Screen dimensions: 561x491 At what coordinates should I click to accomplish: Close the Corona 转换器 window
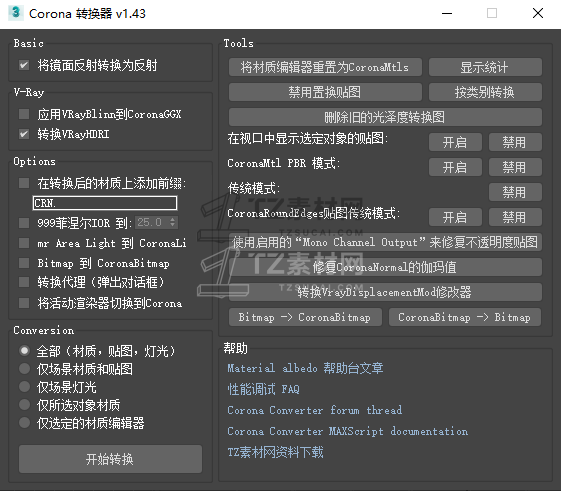coord(538,14)
